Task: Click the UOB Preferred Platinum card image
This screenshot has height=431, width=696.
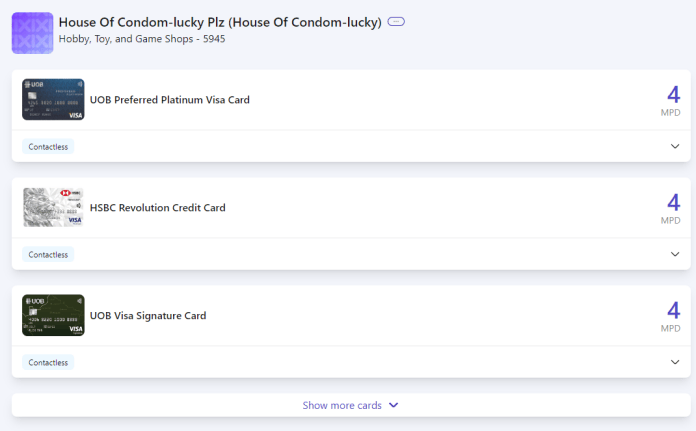Action: [53, 99]
